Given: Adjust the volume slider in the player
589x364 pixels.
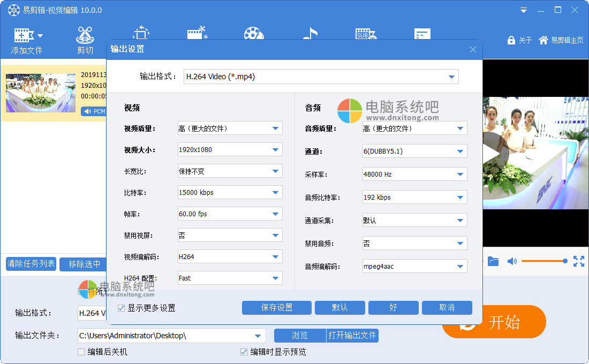Looking at the screenshot, I should point(543,261).
